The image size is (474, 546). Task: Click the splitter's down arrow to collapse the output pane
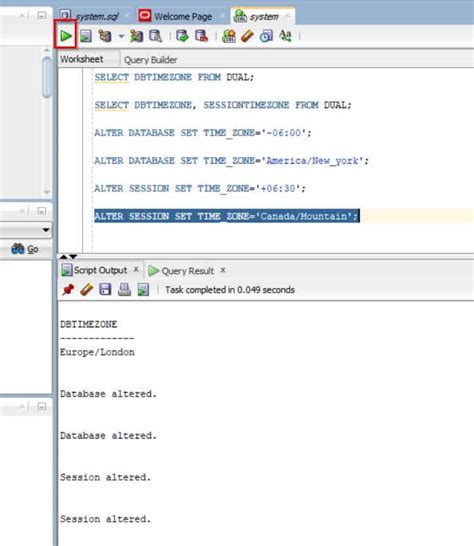point(73,257)
